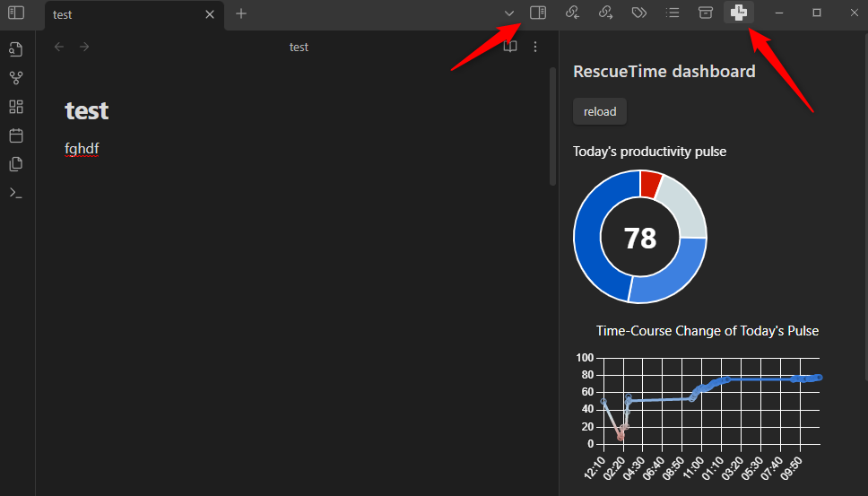Expand the tab list dropdown
The image size is (868, 496).
click(x=509, y=13)
